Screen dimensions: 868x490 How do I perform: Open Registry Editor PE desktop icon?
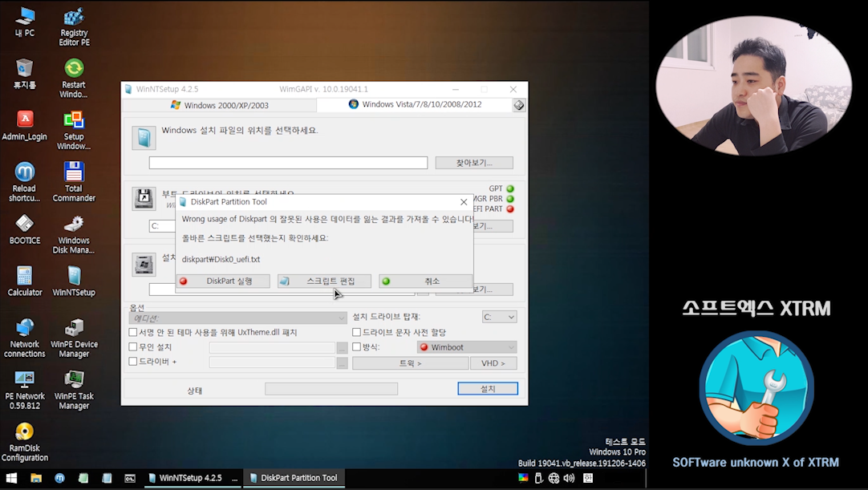tap(74, 26)
